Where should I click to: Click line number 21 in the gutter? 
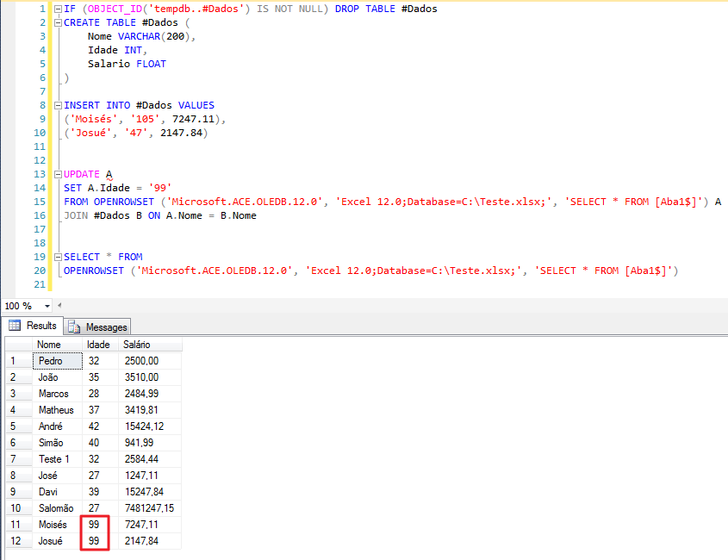click(40, 284)
